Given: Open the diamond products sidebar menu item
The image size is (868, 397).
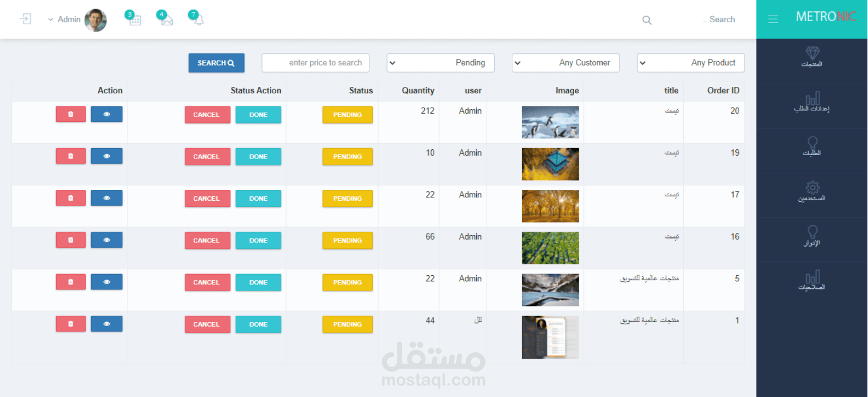Looking at the screenshot, I should (812, 58).
